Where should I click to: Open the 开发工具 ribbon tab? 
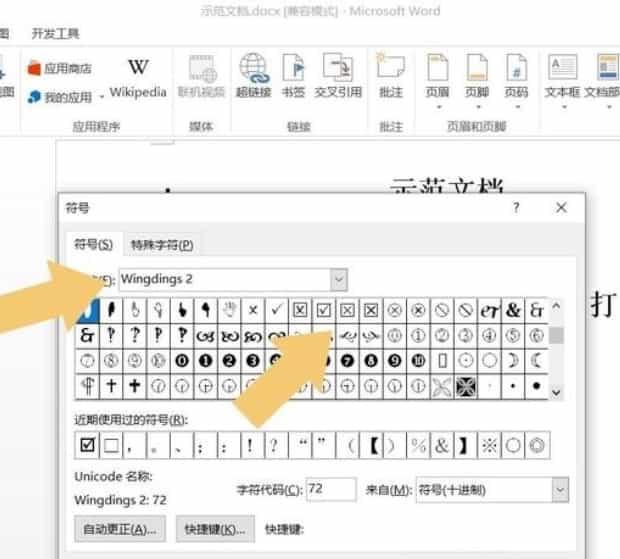[x=56, y=34]
